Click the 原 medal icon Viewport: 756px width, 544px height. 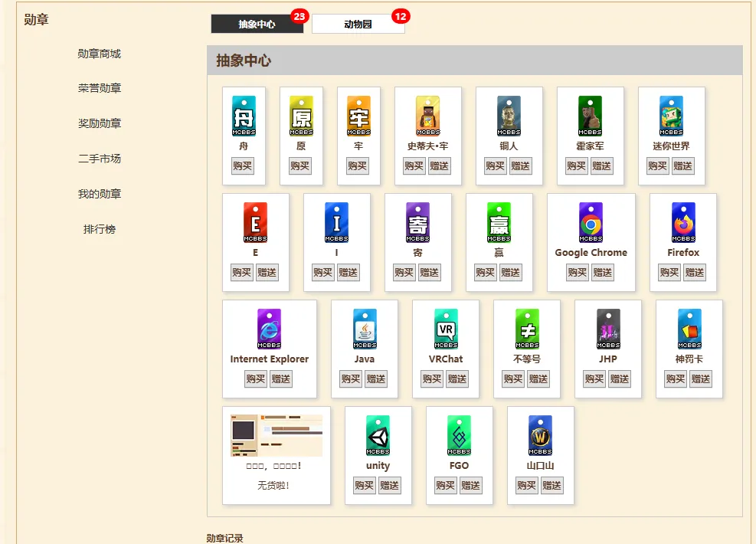301,116
